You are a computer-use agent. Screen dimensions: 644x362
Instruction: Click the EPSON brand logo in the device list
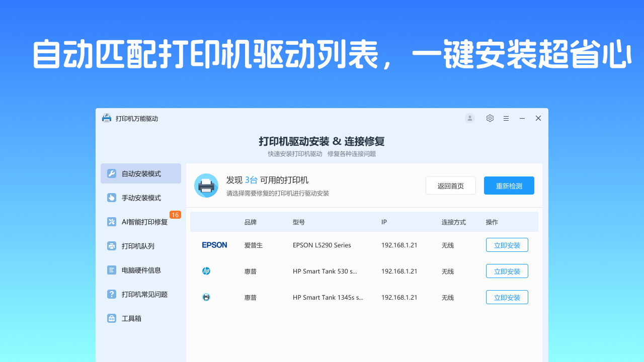click(x=214, y=245)
